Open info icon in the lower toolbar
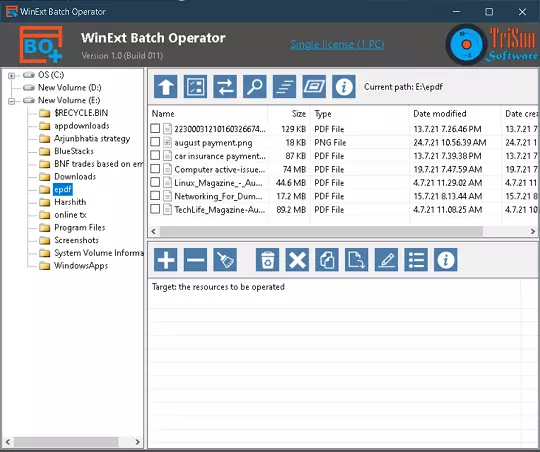The height and width of the screenshot is (452, 540). pyautogui.click(x=446, y=260)
